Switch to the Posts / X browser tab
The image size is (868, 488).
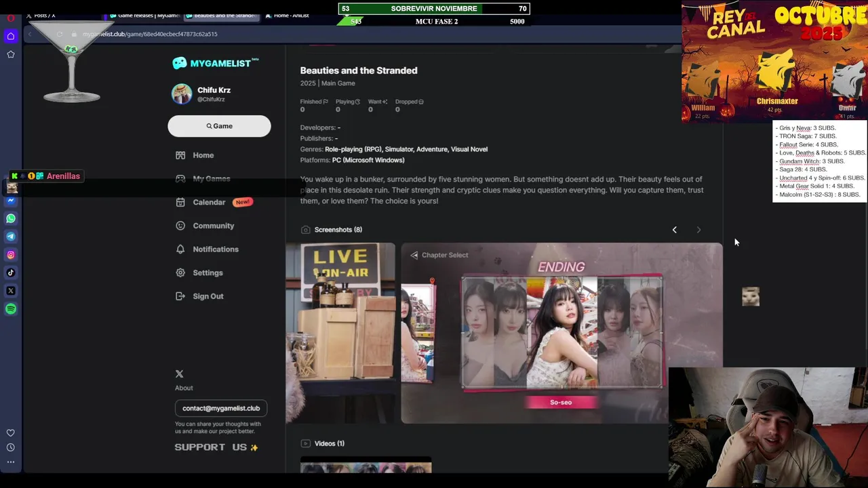click(45, 16)
